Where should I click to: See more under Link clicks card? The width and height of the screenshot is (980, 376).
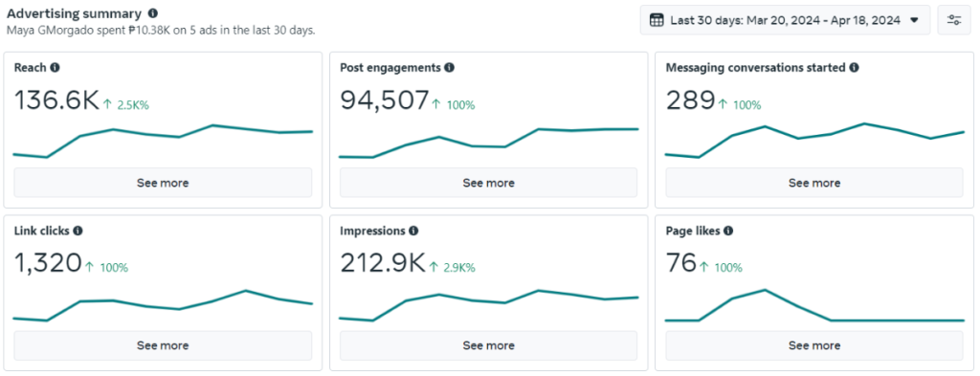click(163, 345)
